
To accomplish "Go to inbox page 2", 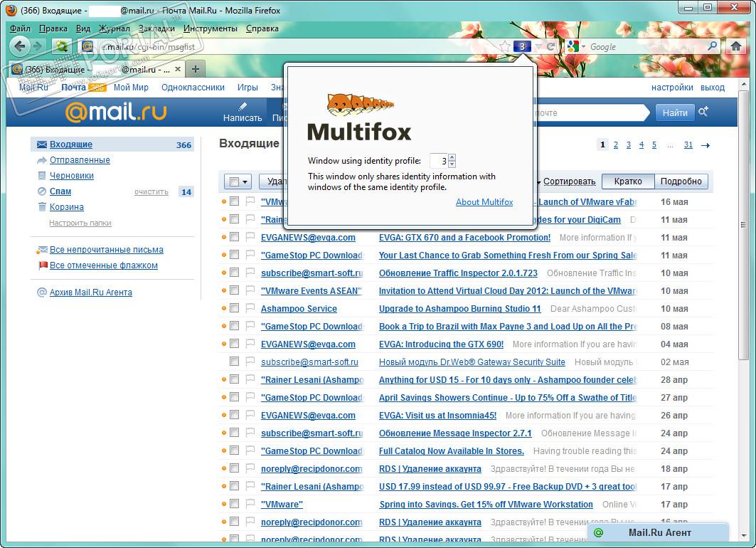I will point(616,144).
